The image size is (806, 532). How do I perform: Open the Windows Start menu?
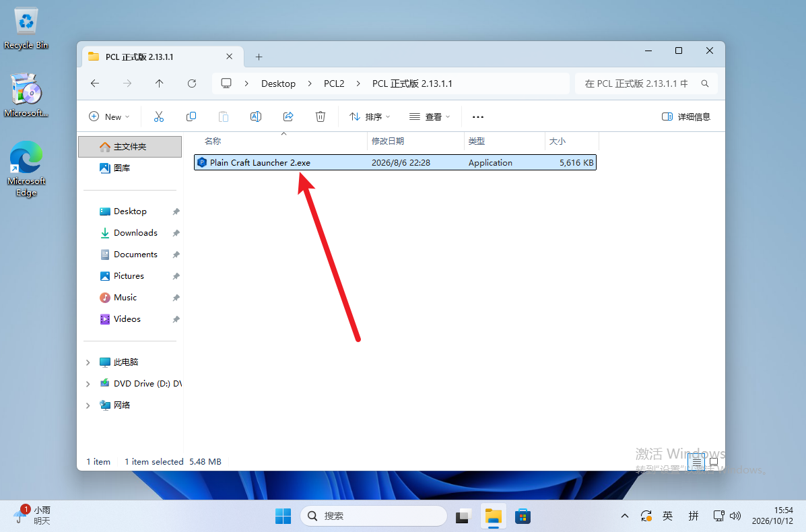pos(283,516)
